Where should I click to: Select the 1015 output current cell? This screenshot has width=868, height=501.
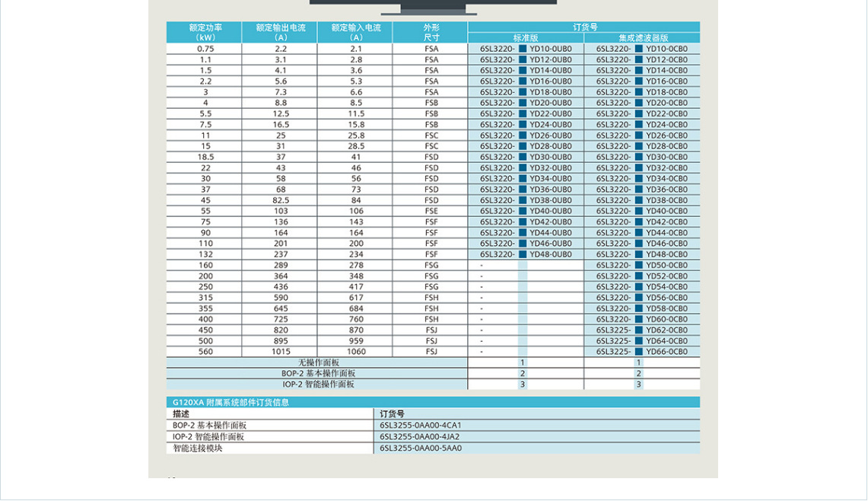(281, 351)
